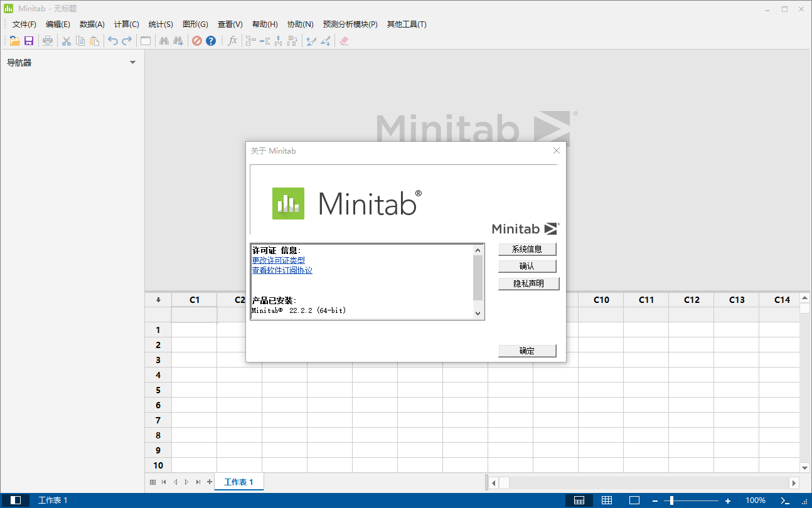Open the 图形(G) menu
This screenshot has width=812, height=508.
(x=195, y=24)
